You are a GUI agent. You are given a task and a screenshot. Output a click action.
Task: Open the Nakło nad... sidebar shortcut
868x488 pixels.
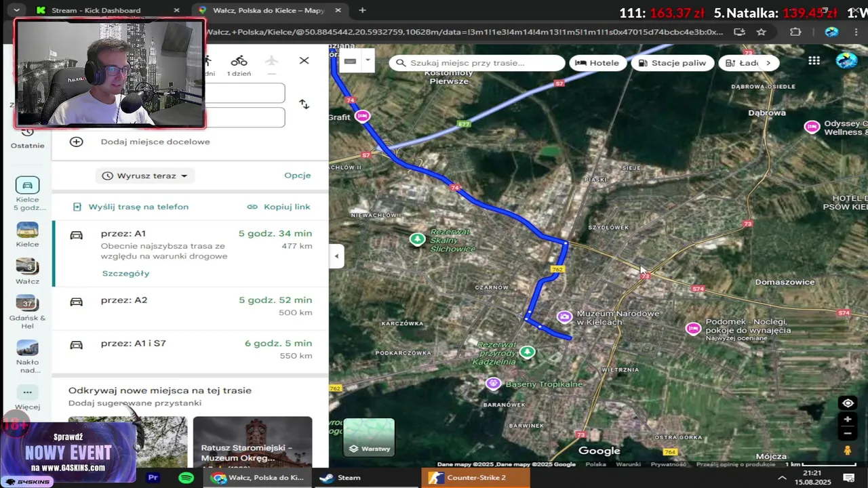coord(27,357)
